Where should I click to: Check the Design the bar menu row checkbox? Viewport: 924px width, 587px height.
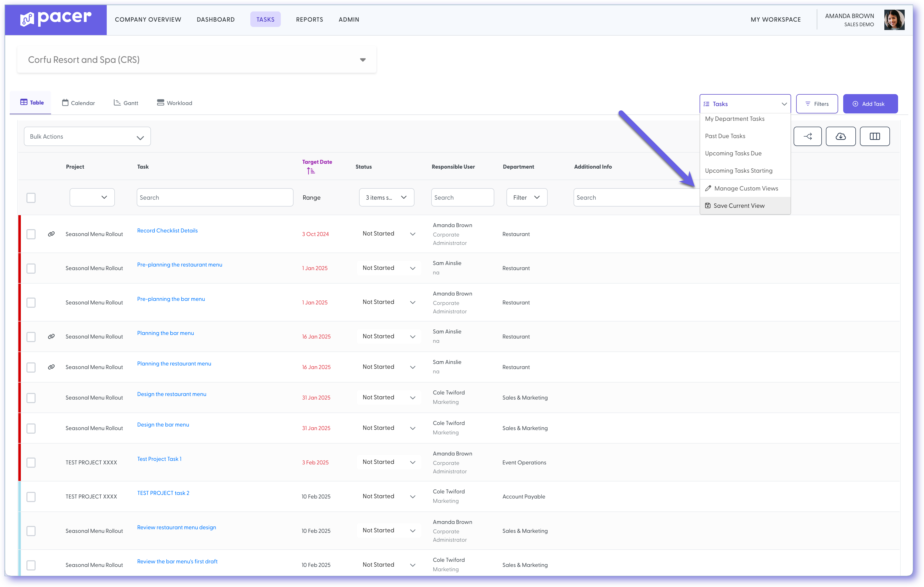(31, 429)
